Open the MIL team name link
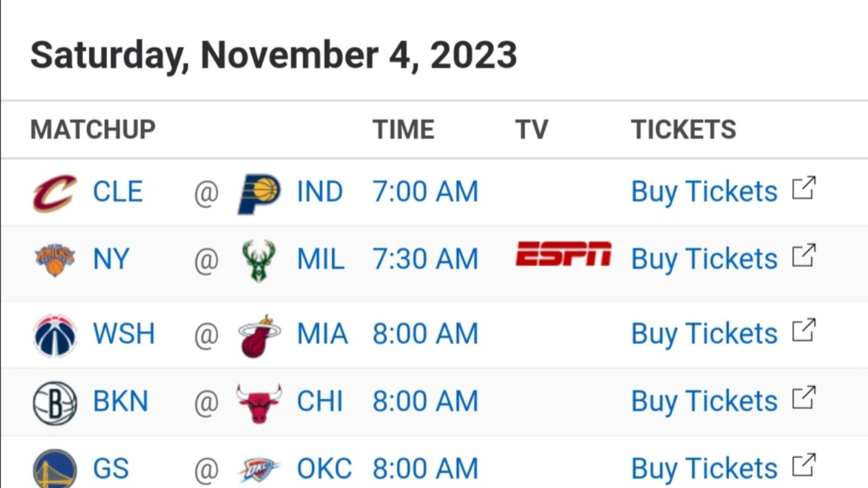The height and width of the screenshot is (488, 868). coord(321,259)
